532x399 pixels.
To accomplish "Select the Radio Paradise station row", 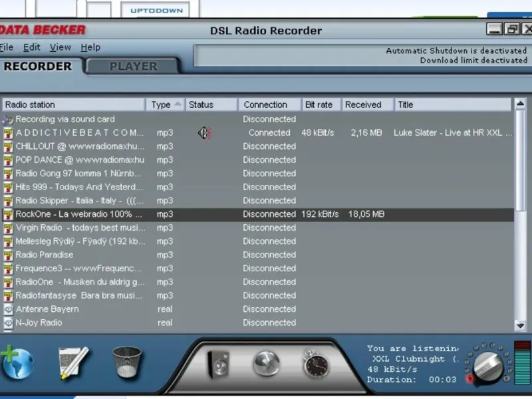I will 258,255.
